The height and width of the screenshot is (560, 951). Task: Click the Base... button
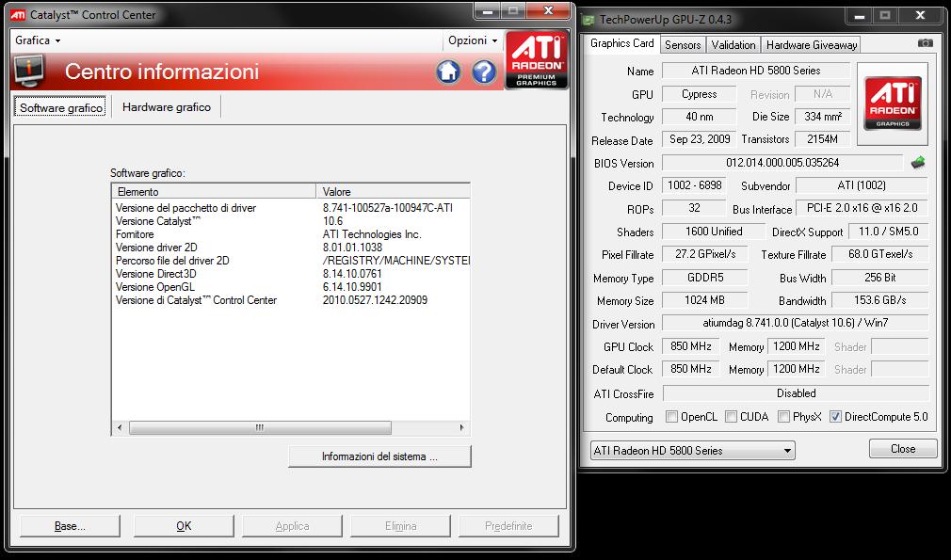(x=70, y=526)
